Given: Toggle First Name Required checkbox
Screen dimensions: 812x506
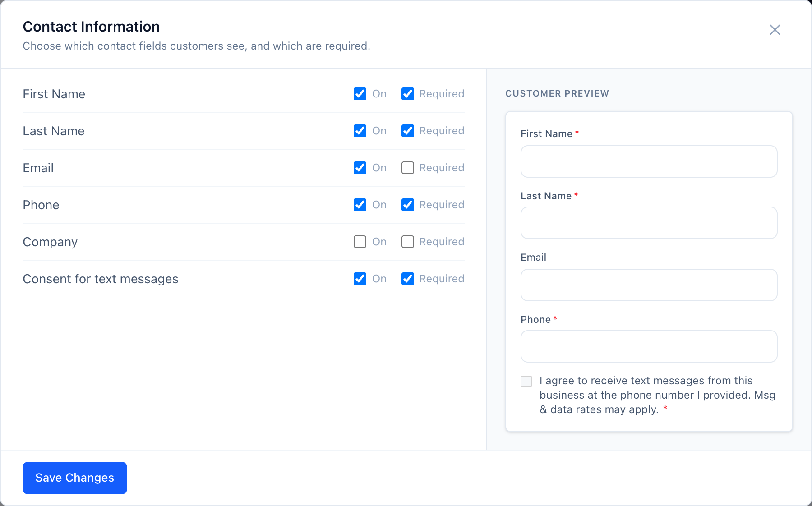Looking at the screenshot, I should tap(408, 94).
